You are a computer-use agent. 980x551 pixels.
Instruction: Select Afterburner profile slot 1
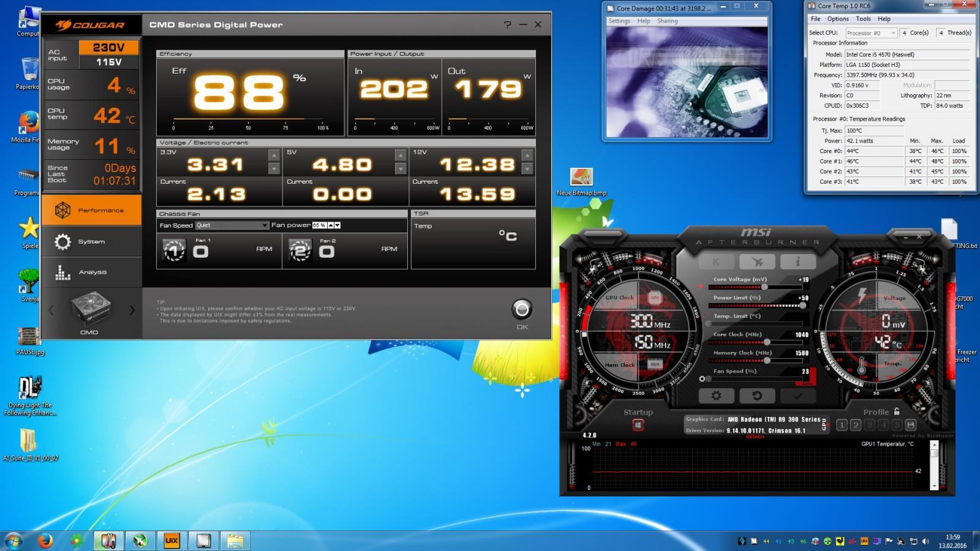tap(842, 425)
